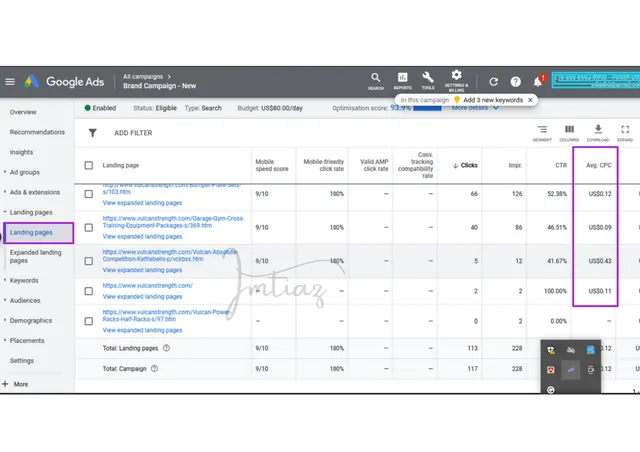Screen dimensions: 640x452
Task: Sort by Clicks column arrow
Action: [x=455, y=165]
